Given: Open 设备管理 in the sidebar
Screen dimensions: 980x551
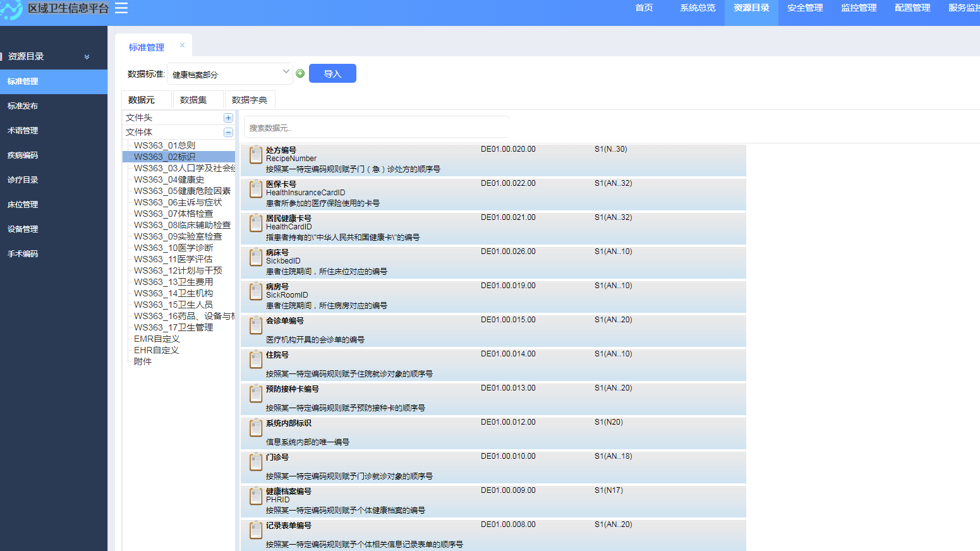Looking at the screenshot, I should tap(54, 229).
